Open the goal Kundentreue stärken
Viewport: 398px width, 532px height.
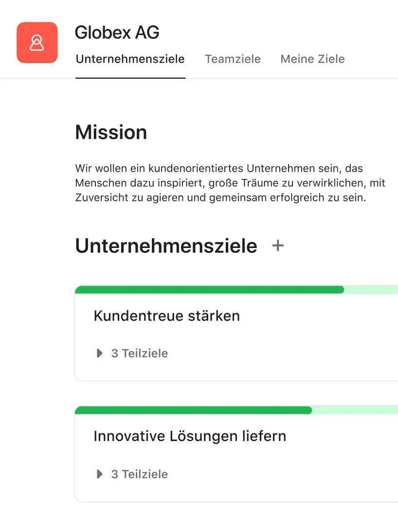[x=167, y=316]
